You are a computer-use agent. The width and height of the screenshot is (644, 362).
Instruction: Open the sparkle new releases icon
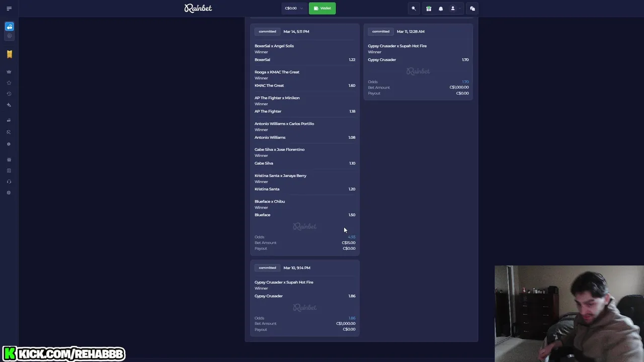click(9, 105)
